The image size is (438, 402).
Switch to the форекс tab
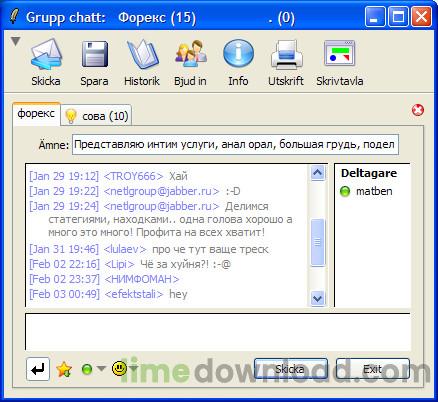click(x=36, y=114)
